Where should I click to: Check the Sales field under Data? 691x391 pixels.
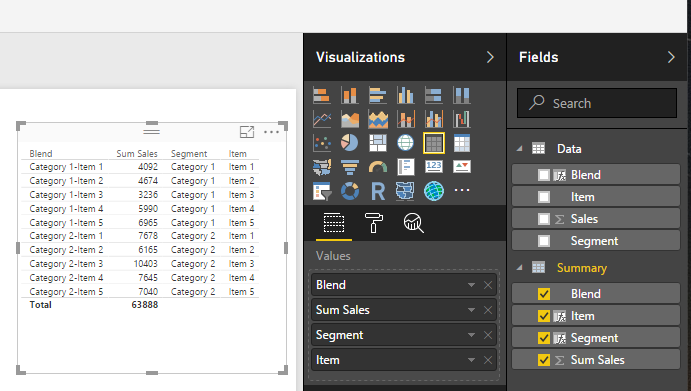tap(544, 219)
